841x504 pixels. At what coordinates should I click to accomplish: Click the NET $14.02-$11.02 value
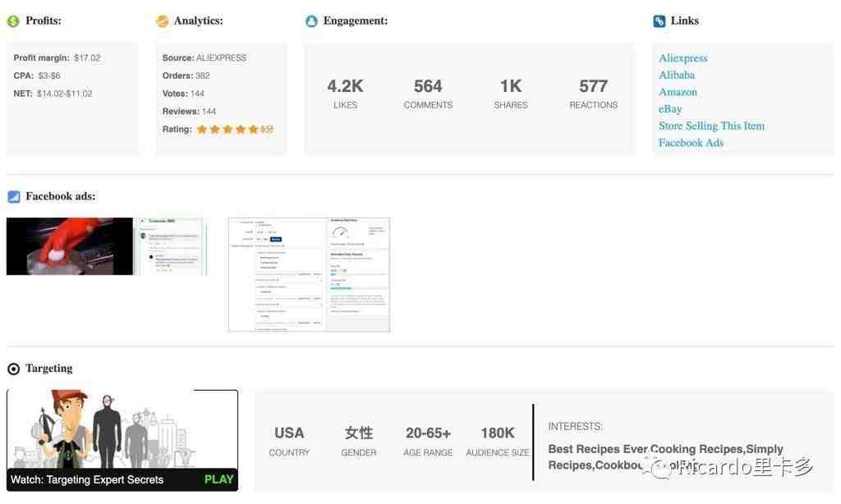(x=65, y=94)
